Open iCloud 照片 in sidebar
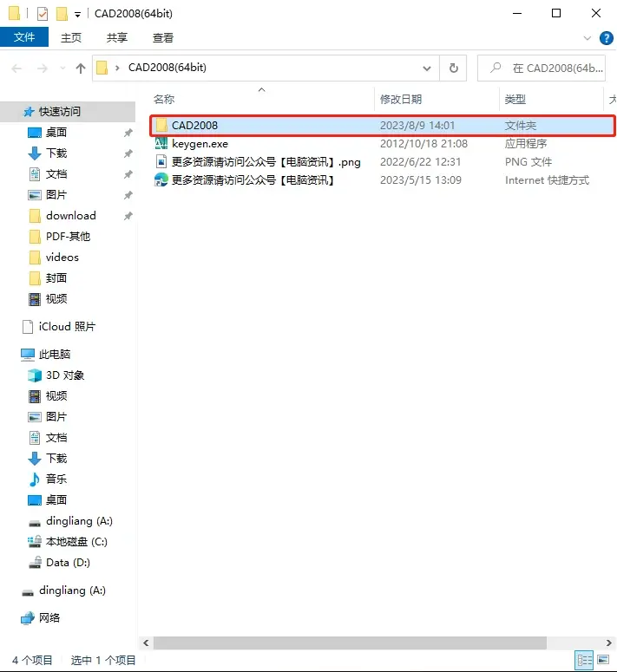The height and width of the screenshot is (672, 617). click(67, 327)
